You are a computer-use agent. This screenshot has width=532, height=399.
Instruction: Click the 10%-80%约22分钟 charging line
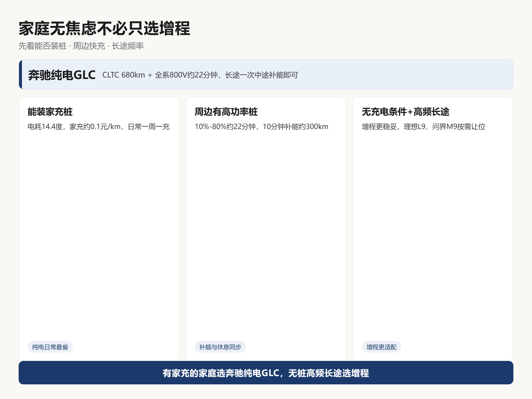262,127
